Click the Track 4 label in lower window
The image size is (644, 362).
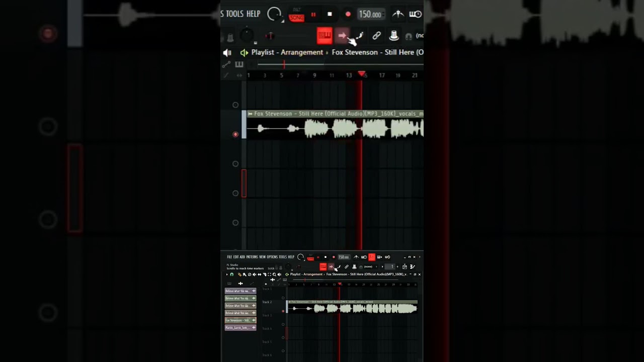click(x=267, y=328)
